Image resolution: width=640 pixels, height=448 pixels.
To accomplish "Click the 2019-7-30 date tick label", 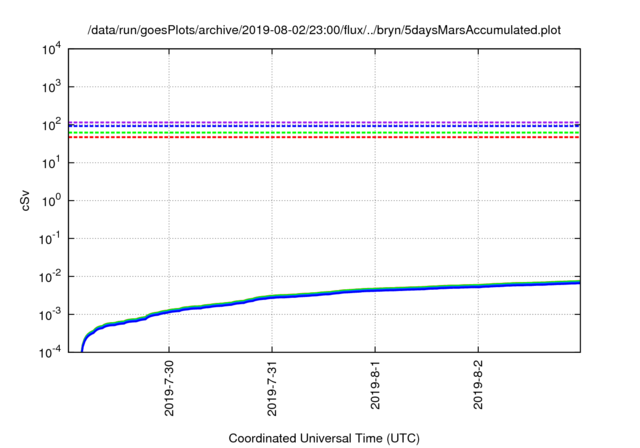I will (x=169, y=388).
